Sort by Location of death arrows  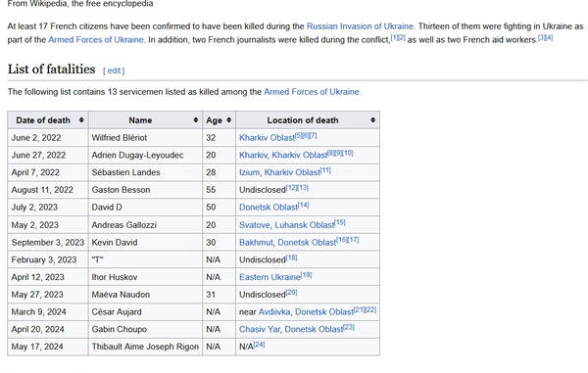372,120
